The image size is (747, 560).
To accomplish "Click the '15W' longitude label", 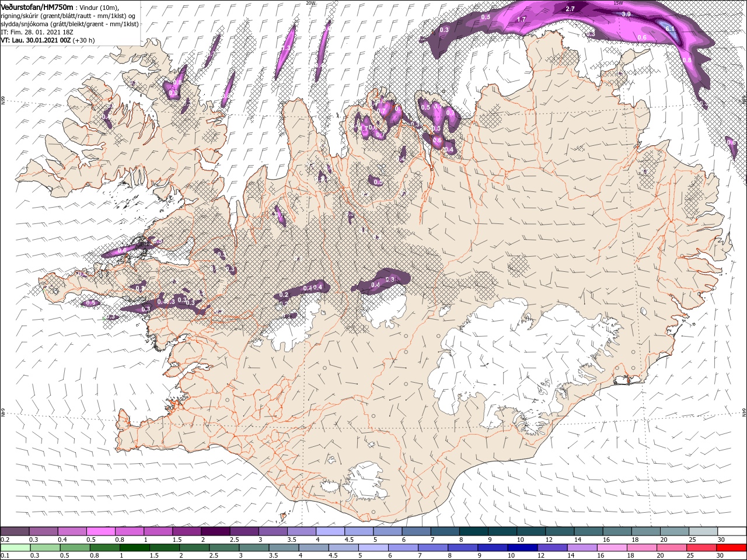I will tap(618, 2).
